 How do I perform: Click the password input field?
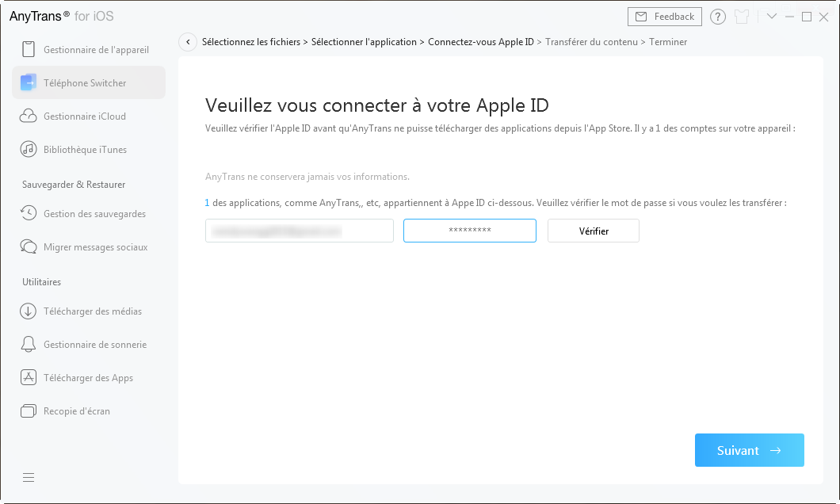click(470, 231)
